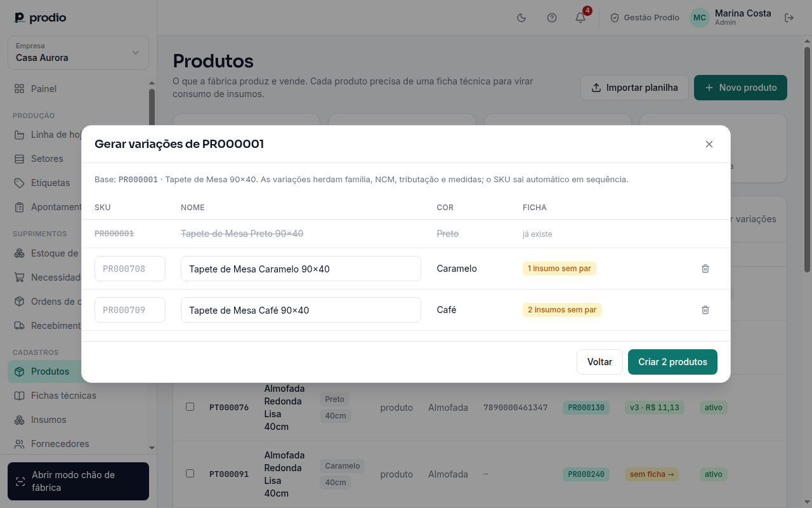Click the PR000130 tag
This screenshot has width=812, height=508.
click(586, 408)
